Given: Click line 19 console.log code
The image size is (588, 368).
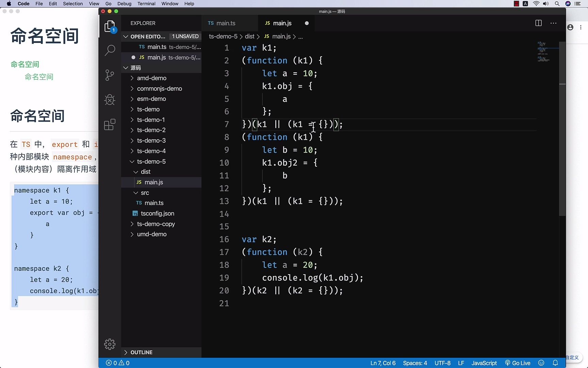Looking at the screenshot, I should point(313,278).
